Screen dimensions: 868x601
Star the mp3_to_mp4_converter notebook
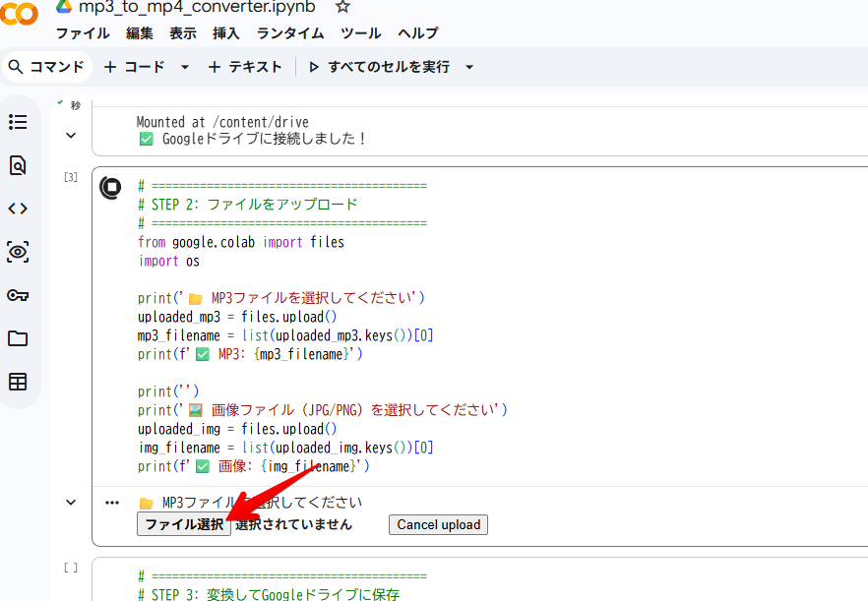coord(342,7)
